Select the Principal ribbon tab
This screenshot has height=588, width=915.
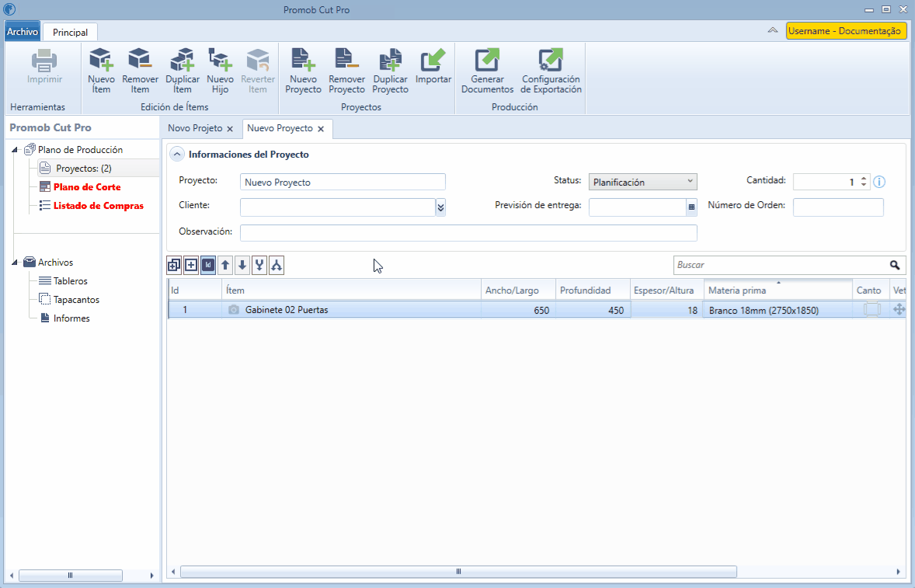70,32
